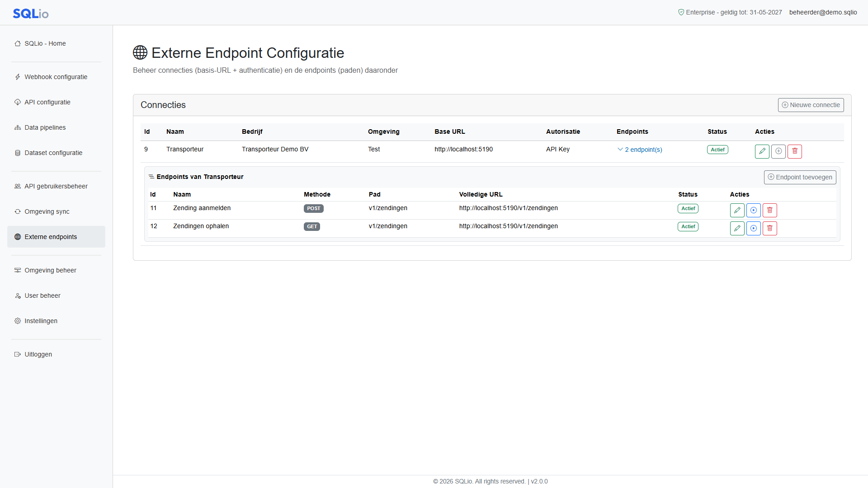Run test on Zendingen ophalen endpoint
868x488 pixels.
754,228
